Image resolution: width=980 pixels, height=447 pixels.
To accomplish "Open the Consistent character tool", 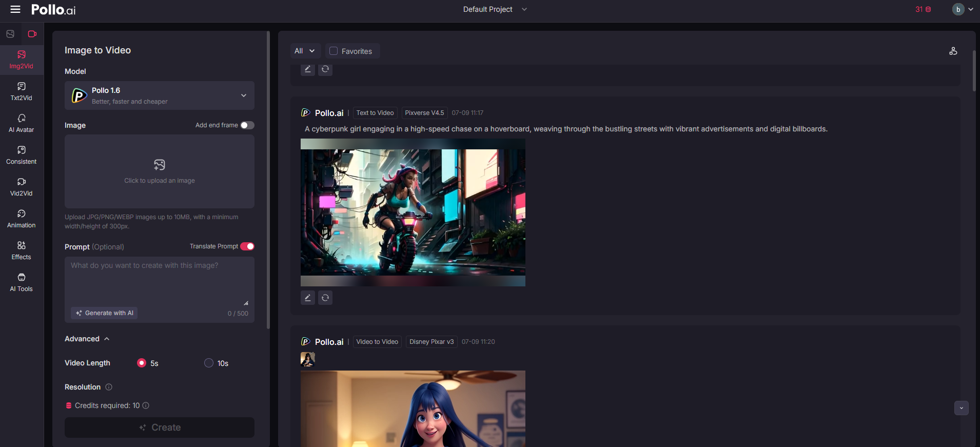I will pos(22,156).
